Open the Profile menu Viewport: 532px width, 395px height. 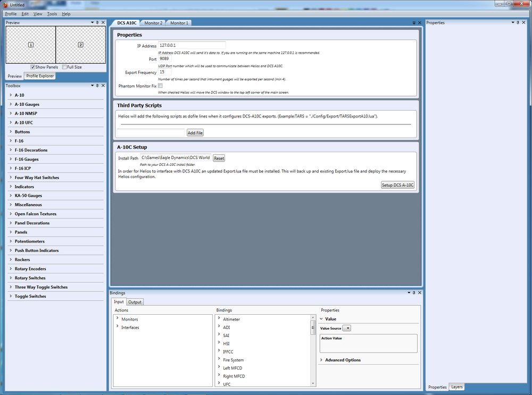(x=10, y=14)
